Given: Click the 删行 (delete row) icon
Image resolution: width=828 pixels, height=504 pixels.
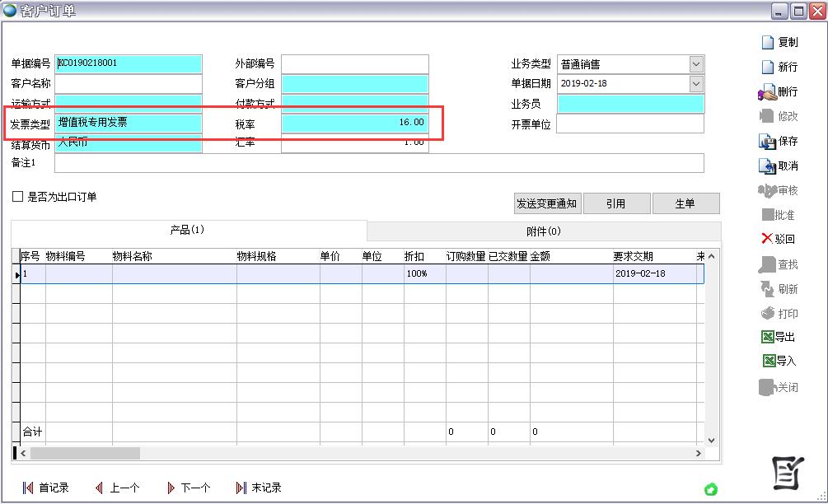Looking at the screenshot, I should [766, 92].
